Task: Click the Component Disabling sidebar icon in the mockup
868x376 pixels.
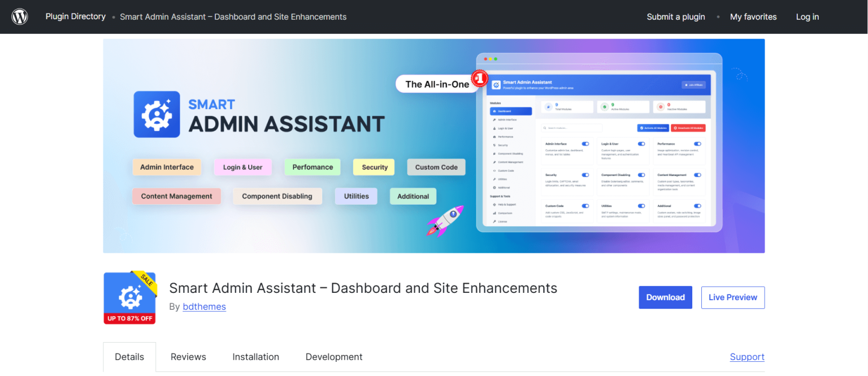Action: tap(494, 154)
